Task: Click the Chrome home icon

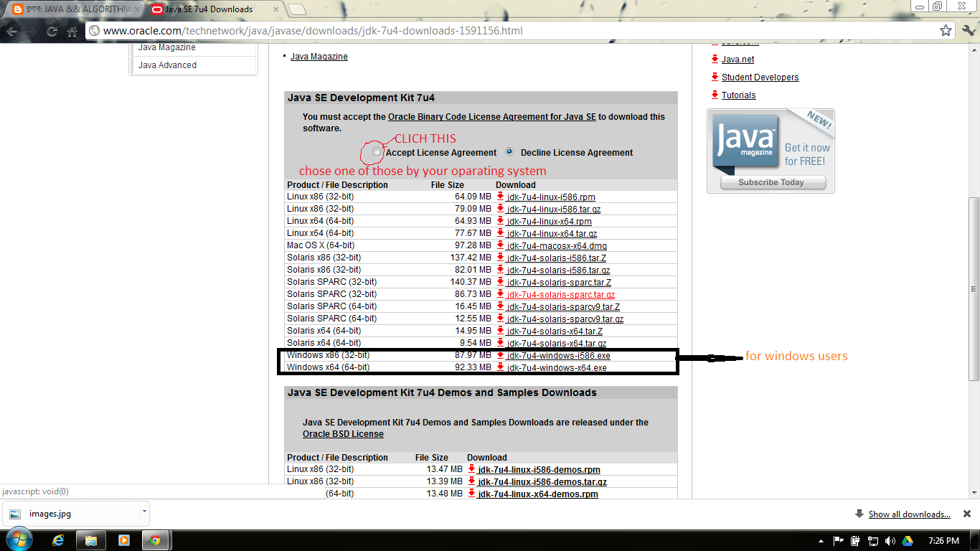Action: pyautogui.click(x=72, y=32)
